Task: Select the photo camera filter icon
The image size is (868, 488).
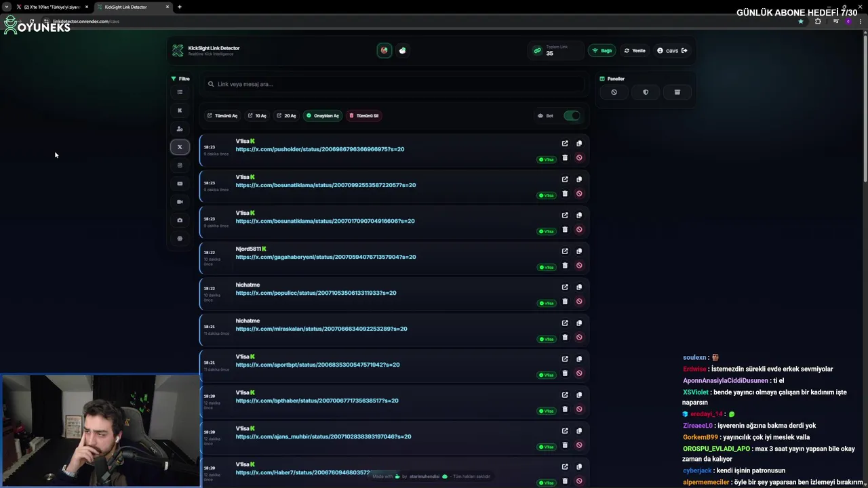Action: coord(180,220)
